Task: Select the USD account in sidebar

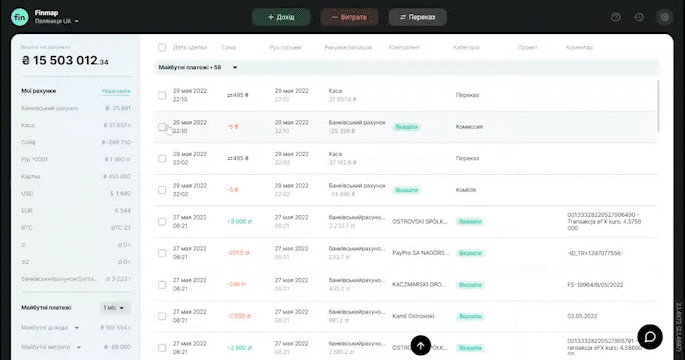Action: (x=76, y=194)
